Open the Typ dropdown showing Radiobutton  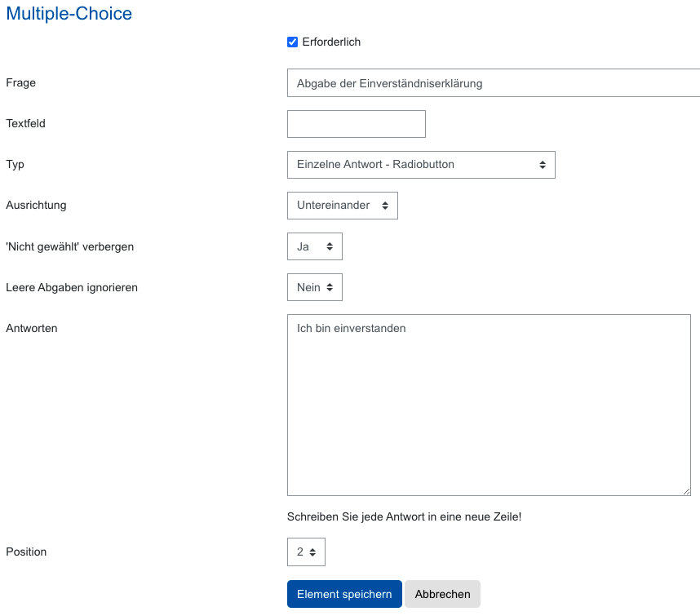421,165
